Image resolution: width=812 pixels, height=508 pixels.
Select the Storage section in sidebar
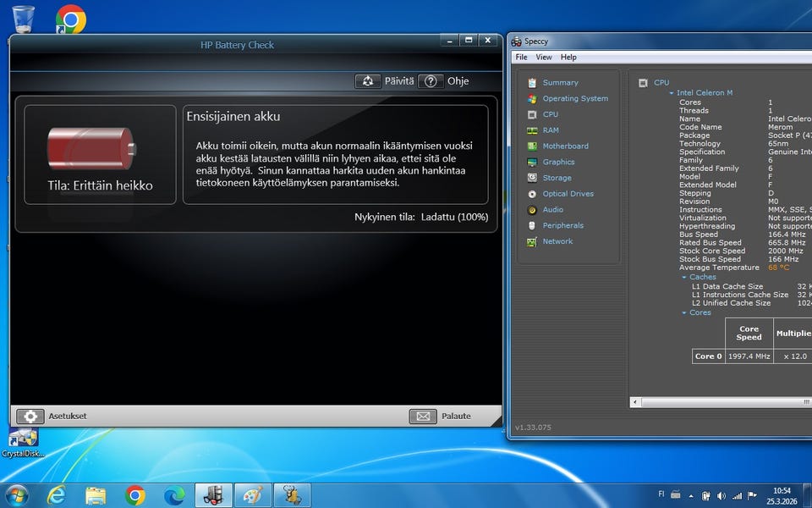tap(557, 179)
